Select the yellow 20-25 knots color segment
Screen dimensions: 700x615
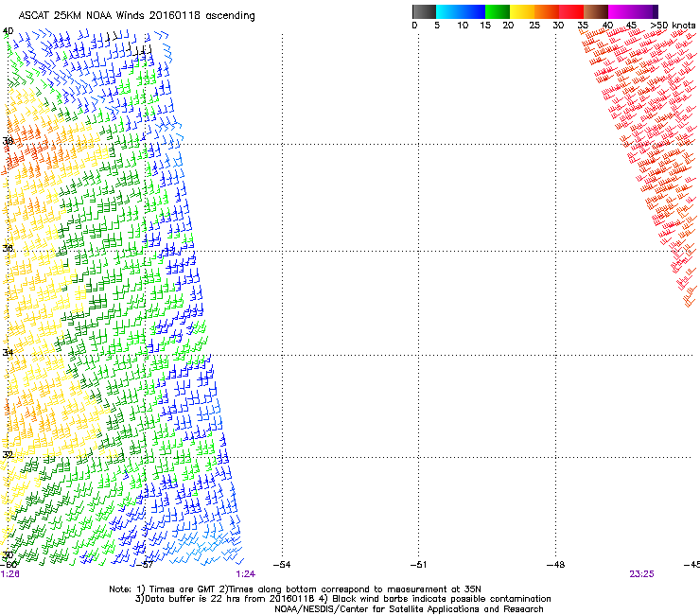[522, 11]
